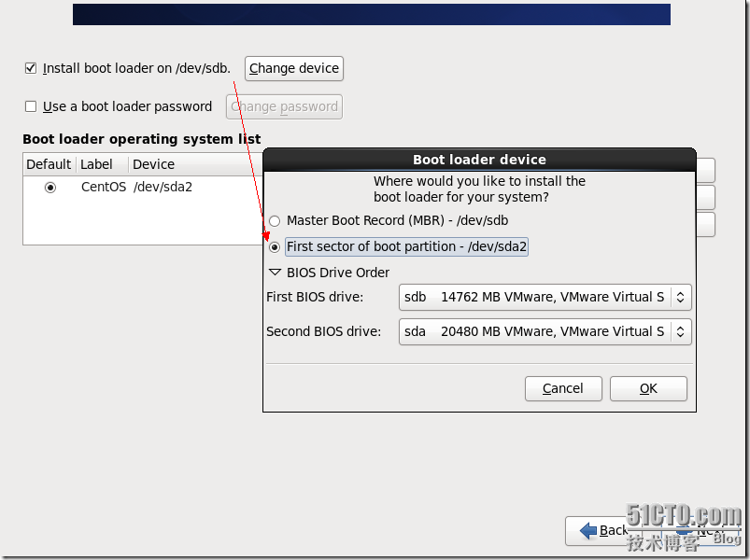Collapse the BIOS Drive Order expander
The image size is (750, 560).
click(275, 273)
